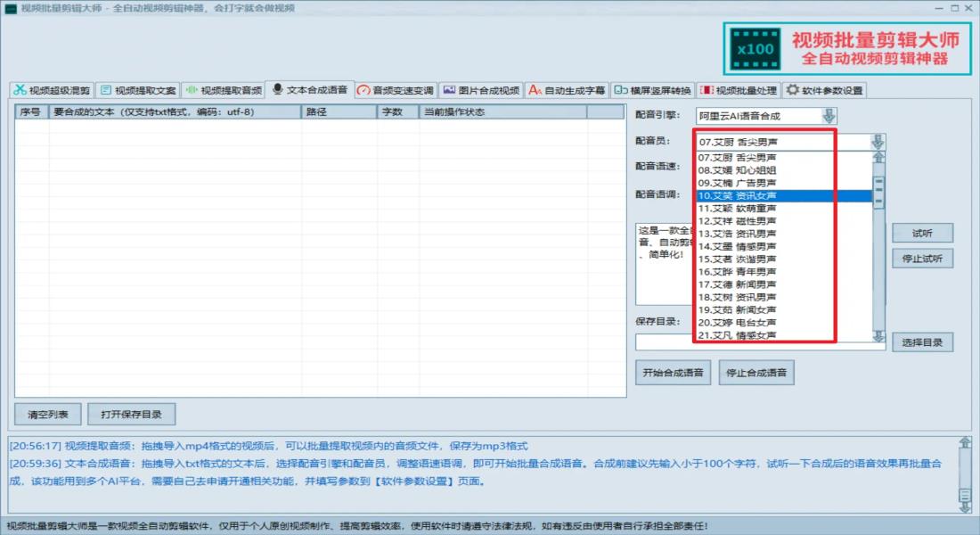Pick 20.艾婷 电台女声 from the list

tap(737, 322)
